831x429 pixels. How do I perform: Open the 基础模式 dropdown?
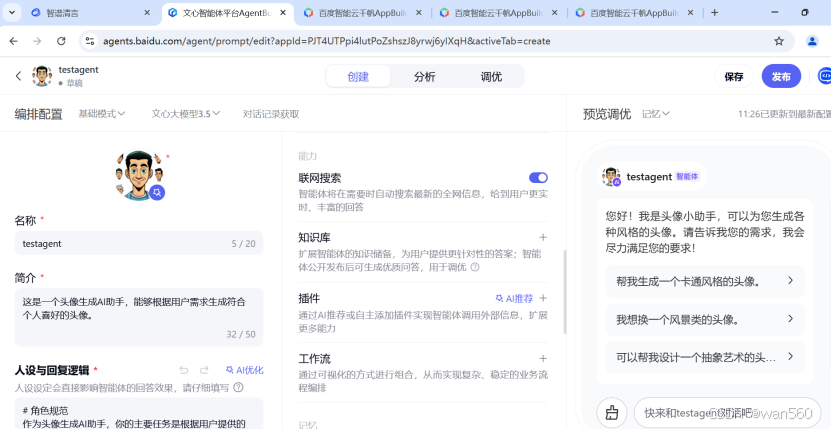click(102, 113)
